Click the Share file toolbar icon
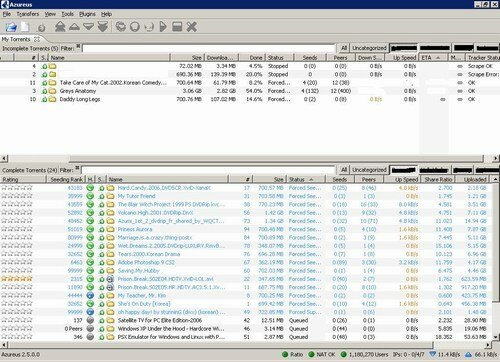Image resolution: width=500 pixels, height=362 pixels. pyautogui.click(x=42, y=27)
